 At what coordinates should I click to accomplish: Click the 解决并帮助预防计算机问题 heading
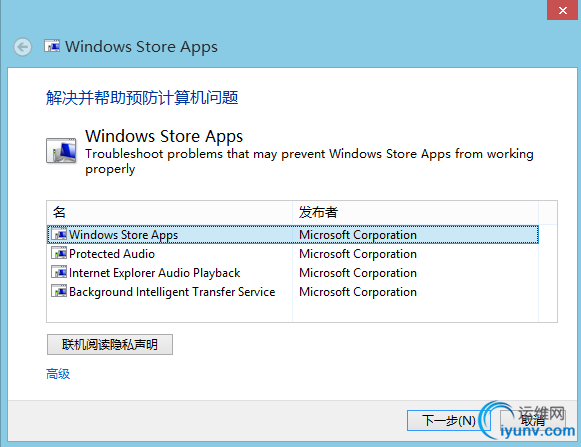[x=142, y=98]
